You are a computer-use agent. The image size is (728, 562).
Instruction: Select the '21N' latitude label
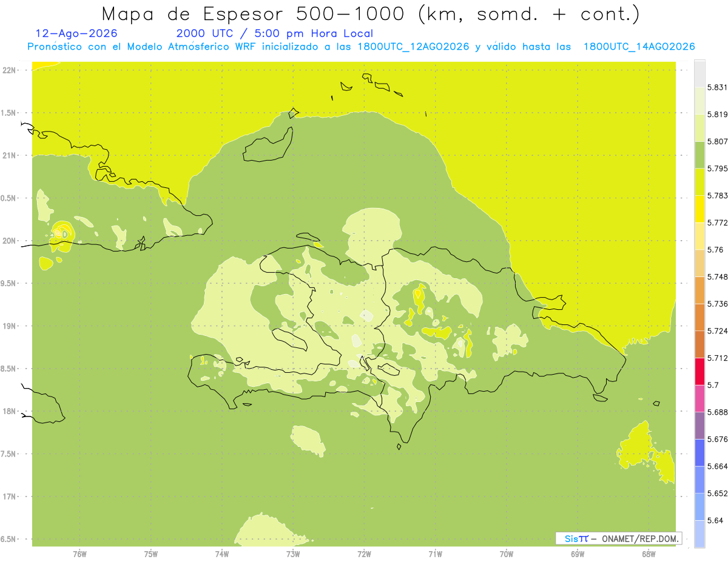tap(10, 155)
